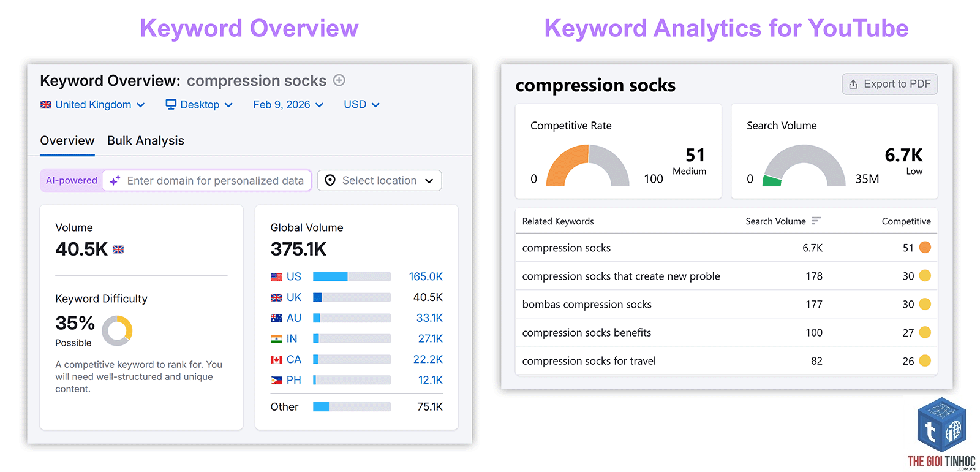Screen dimensions: 980x472
Task: Open the Desktop device dropdown
Action: (199, 105)
